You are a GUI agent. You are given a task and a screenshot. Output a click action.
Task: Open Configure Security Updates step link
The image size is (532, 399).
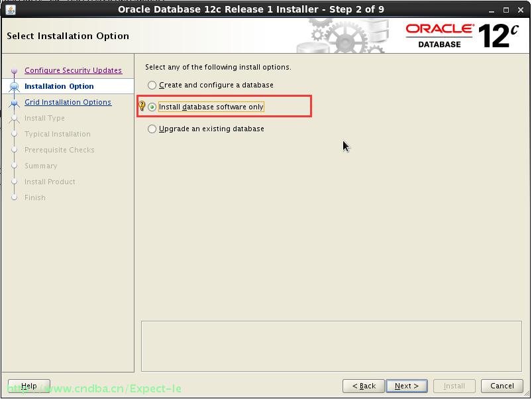(x=73, y=70)
